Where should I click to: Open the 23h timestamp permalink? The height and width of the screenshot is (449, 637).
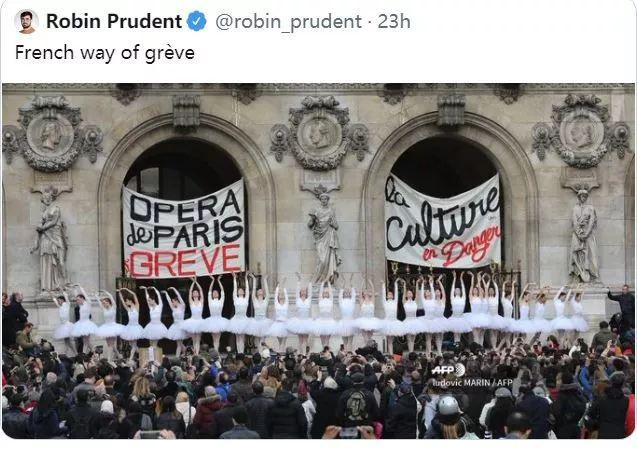(394, 21)
